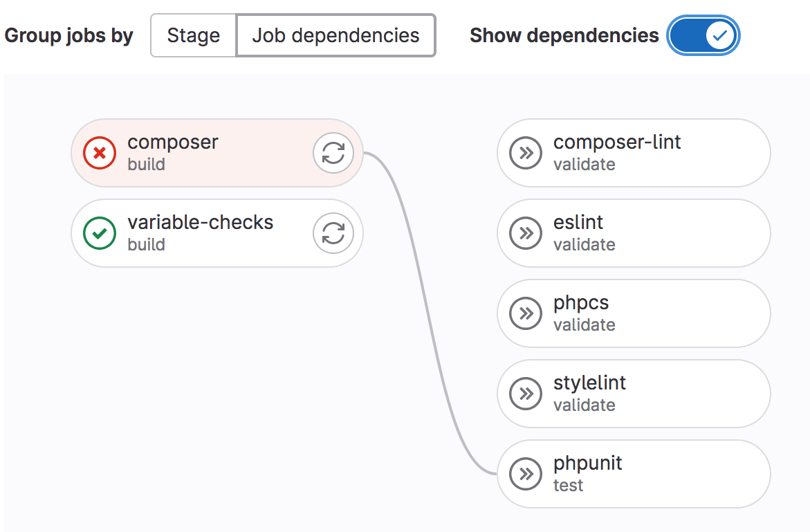Open the variable-checks job name link

tap(201, 223)
